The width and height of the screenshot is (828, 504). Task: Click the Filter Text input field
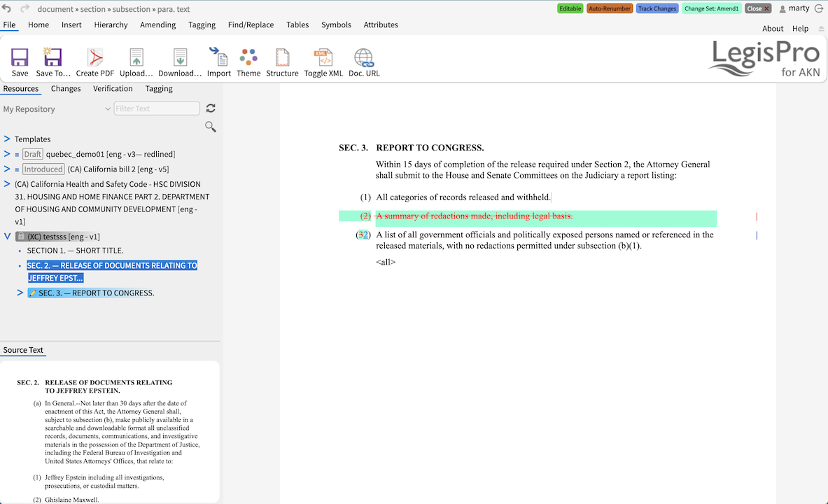157,108
